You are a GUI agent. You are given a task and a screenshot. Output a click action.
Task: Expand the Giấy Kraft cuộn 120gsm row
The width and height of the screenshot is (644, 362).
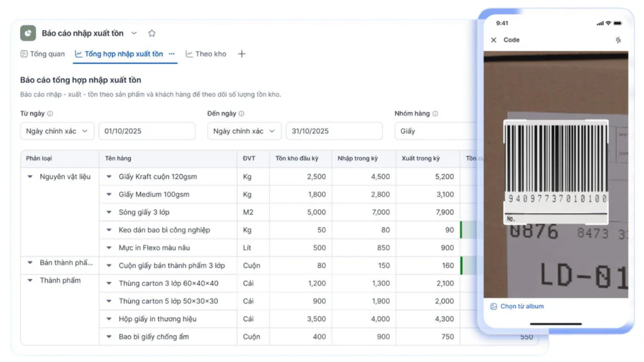[109, 177]
